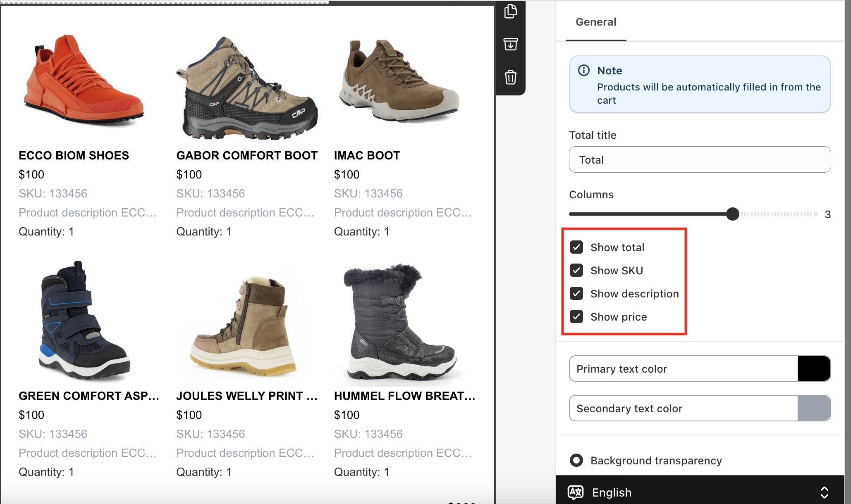Click the save block archive icon
This screenshot has height=504, width=851.
(511, 44)
